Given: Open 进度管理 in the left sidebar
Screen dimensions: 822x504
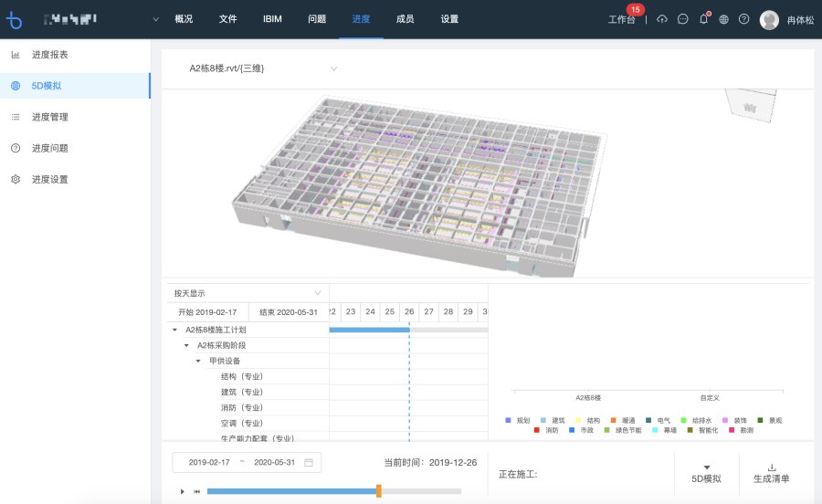Looking at the screenshot, I should (x=50, y=117).
